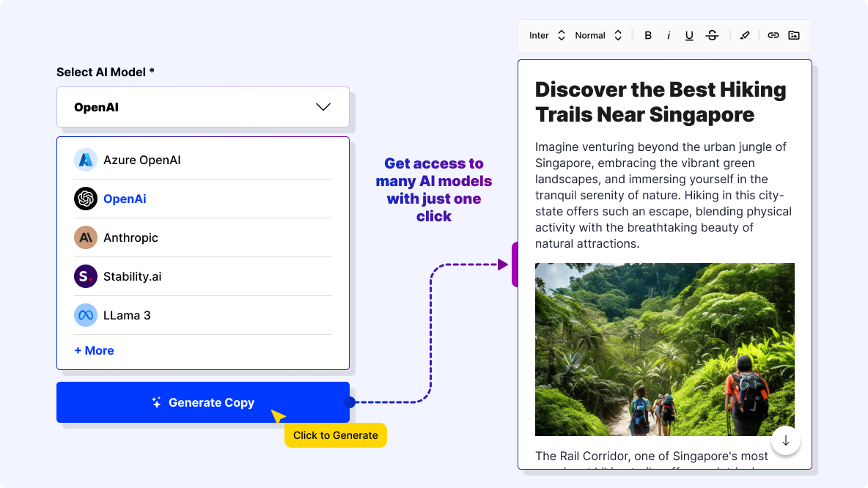Viewport: 868px width, 488px height.
Task: Open the Inter font family dropdown
Action: pyautogui.click(x=547, y=35)
